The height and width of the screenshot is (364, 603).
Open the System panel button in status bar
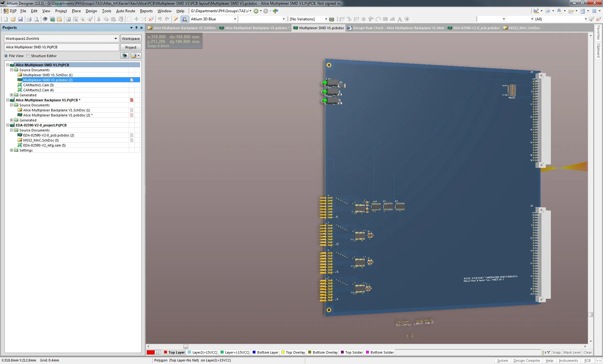[x=503, y=361]
